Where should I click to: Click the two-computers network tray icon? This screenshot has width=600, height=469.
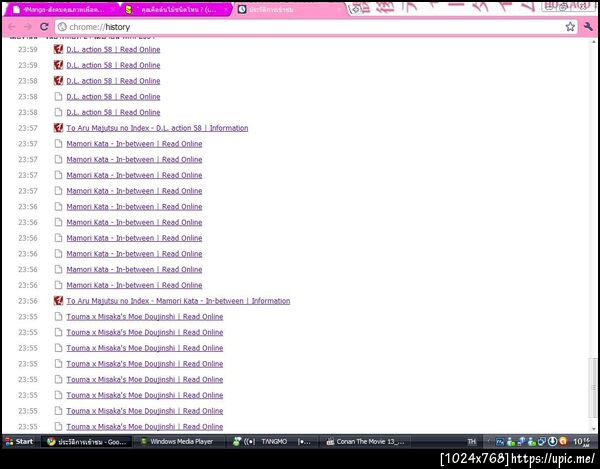(x=521, y=442)
